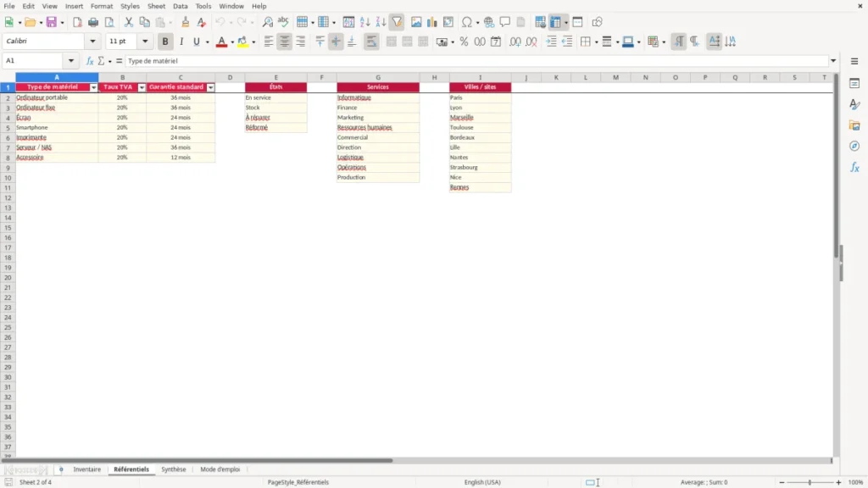Viewport: 868px width, 488px height.
Task: Insert hyperlink icon
Action: point(489,22)
